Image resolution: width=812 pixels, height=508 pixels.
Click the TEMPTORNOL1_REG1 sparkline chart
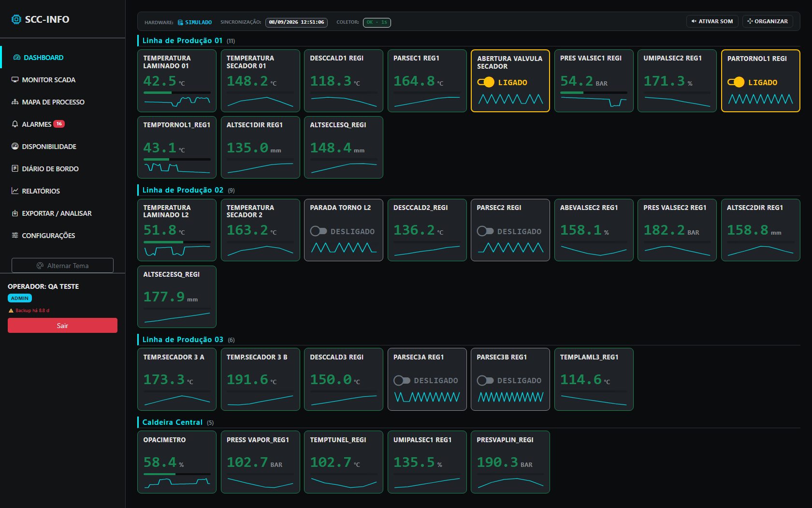tap(177, 168)
